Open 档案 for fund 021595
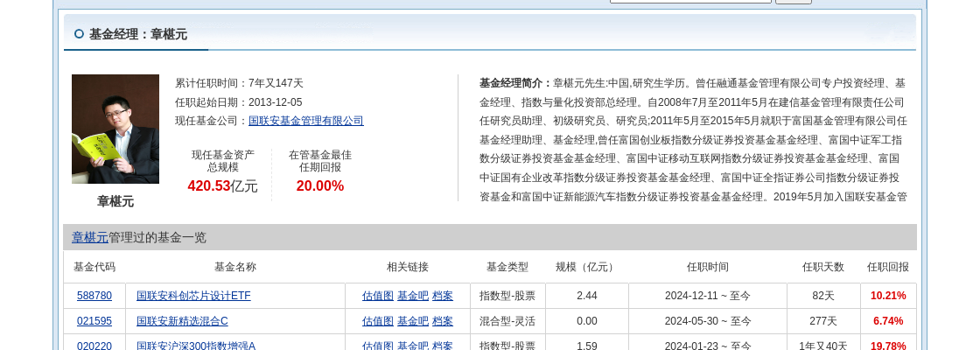 [443, 321]
